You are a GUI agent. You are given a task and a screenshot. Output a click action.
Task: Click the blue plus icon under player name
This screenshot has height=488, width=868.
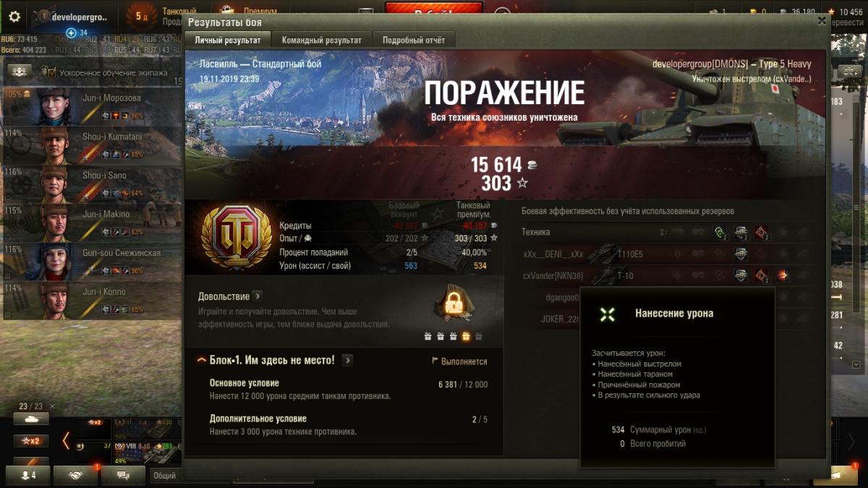point(71,33)
